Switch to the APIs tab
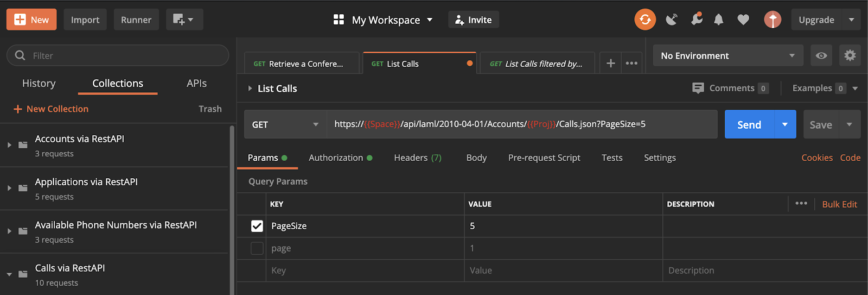868x295 pixels. (x=196, y=83)
